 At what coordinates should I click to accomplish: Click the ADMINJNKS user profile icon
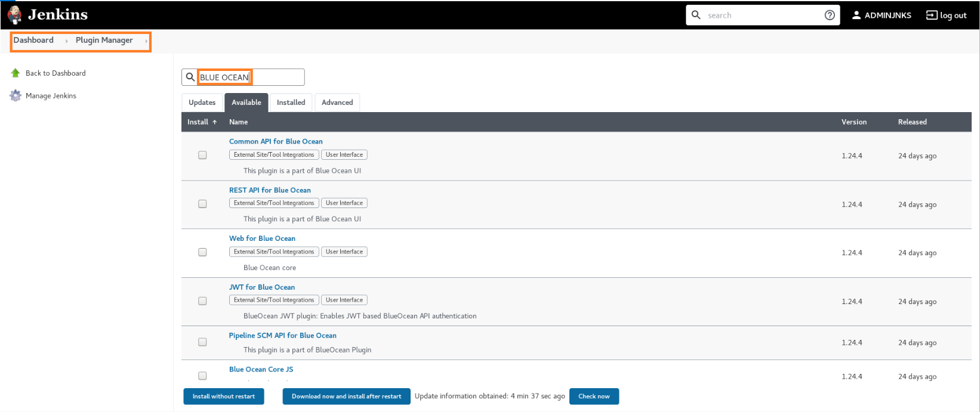coord(856,16)
